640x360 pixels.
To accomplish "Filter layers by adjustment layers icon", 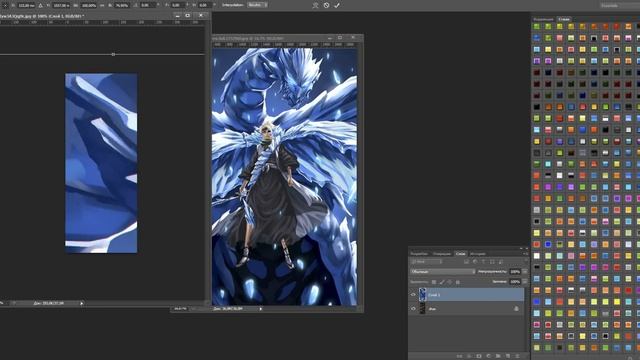I will 475,262.
